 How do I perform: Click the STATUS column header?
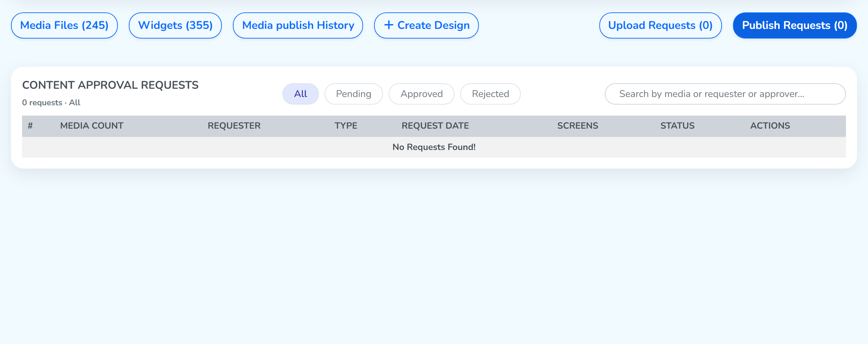[x=678, y=126]
